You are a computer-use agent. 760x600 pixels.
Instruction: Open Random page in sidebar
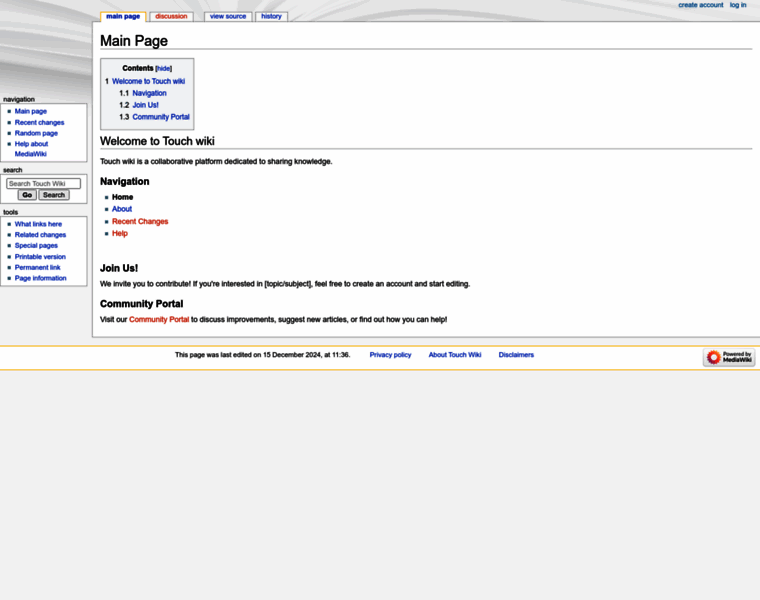click(x=36, y=133)
